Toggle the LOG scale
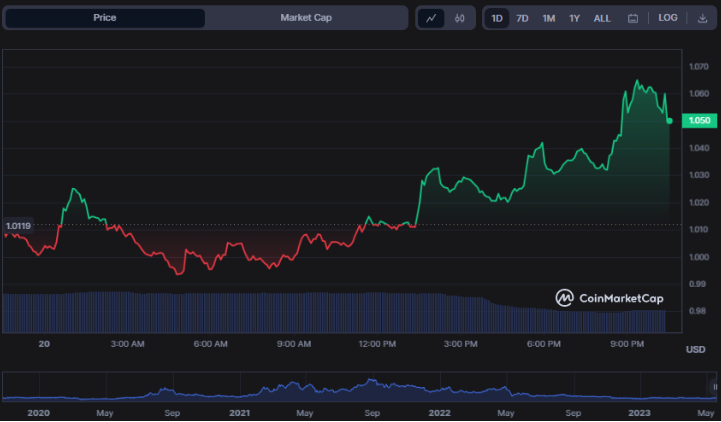 (x=668, y=18)
